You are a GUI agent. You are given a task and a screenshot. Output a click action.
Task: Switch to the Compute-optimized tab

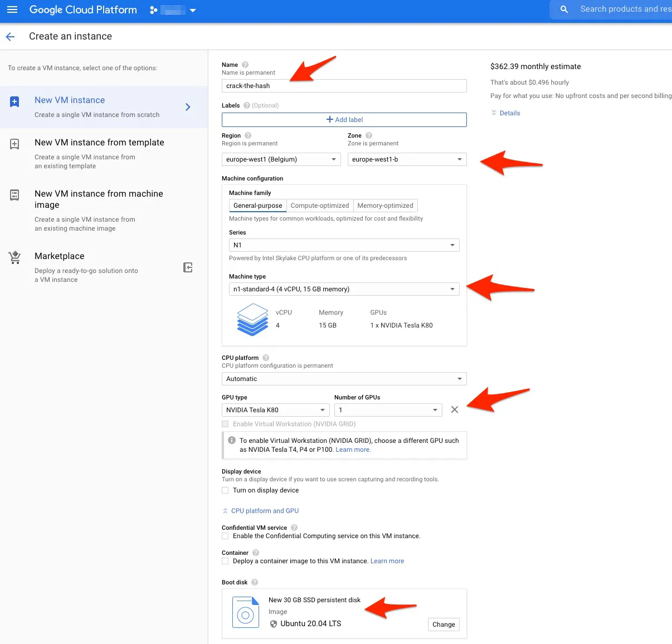tap(320, 205)
